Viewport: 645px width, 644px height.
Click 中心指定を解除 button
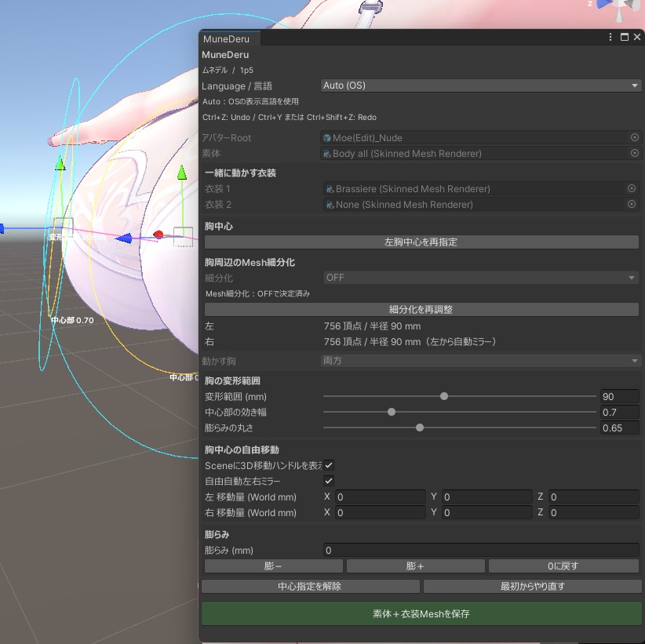coord(310,586)
